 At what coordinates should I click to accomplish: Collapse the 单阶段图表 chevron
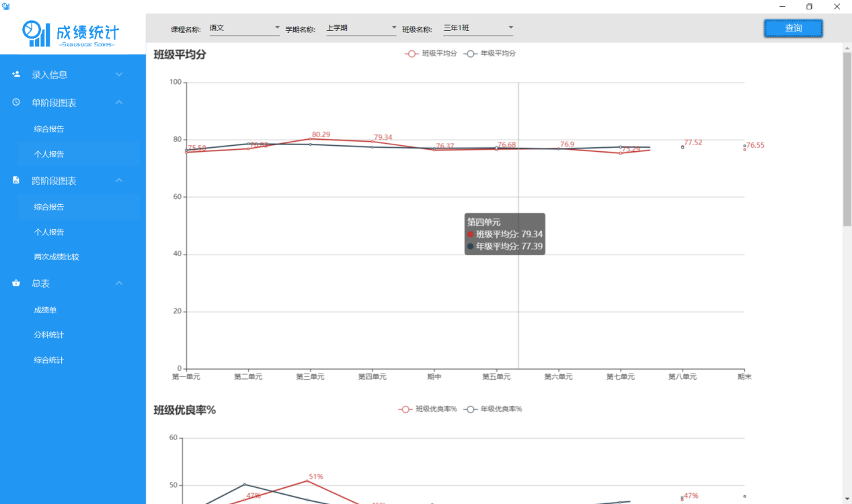click(119, 102)
